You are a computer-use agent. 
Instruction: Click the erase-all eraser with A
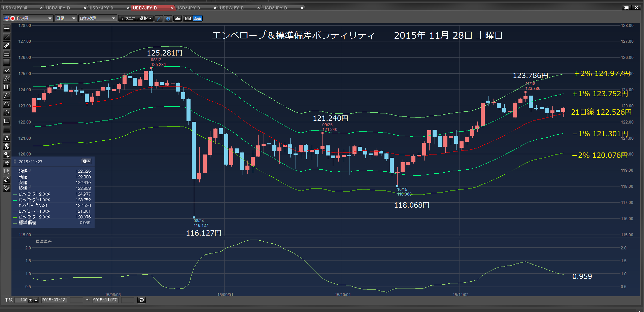pyautogui.click(x=7, y=188)
